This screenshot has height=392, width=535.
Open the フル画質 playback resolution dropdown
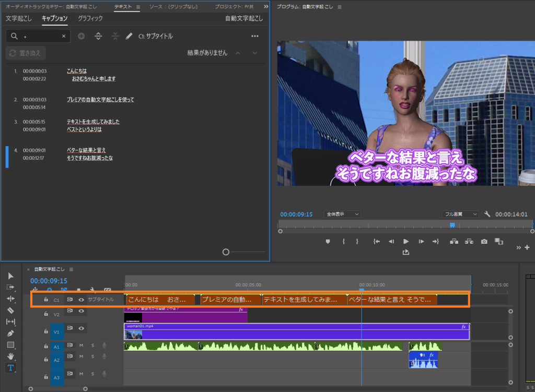click(460, 214)
